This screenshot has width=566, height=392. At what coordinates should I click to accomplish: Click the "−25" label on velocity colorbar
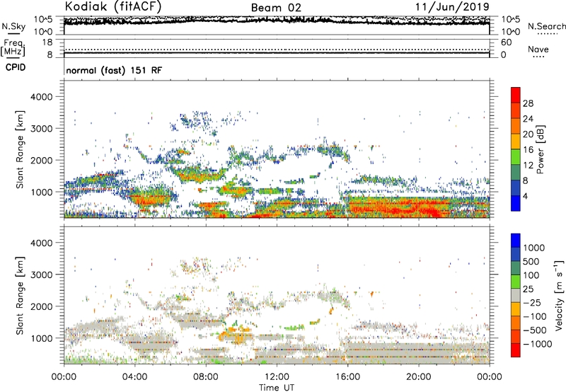[532, 303]
